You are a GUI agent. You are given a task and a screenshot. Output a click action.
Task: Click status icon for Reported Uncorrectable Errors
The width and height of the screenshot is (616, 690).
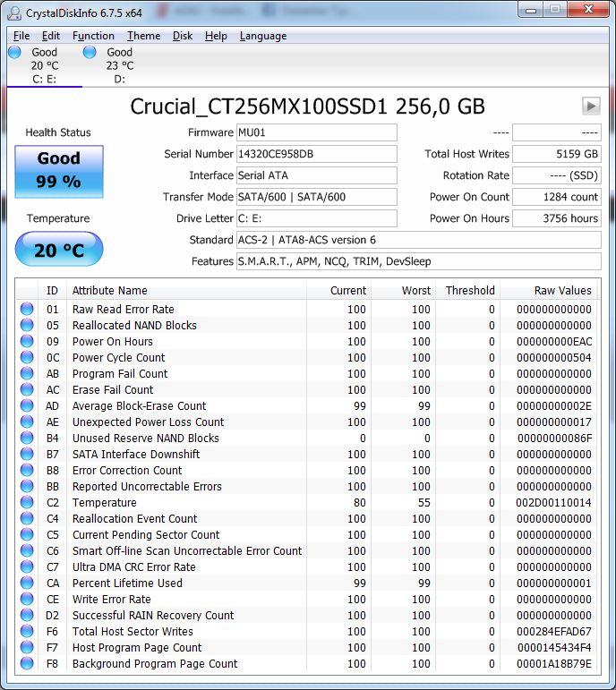point(27,486)
